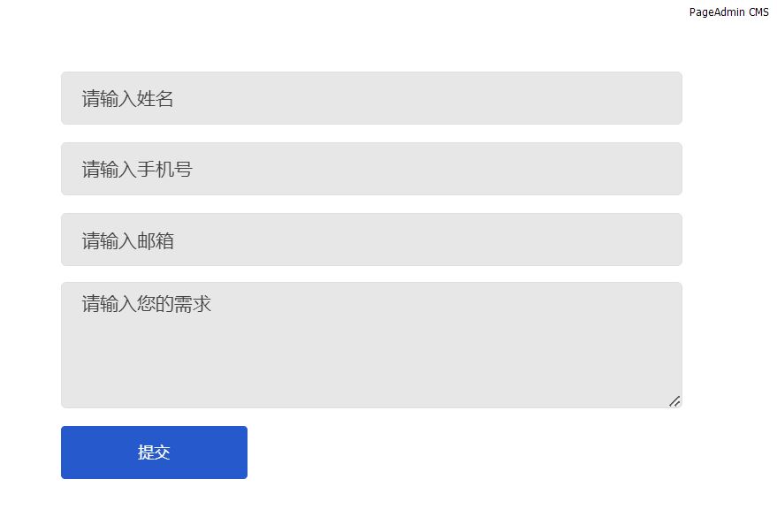This screenshot has width=777, height=532.
Task: Click the 提交 label on the blue button
Action: [154, 452]
